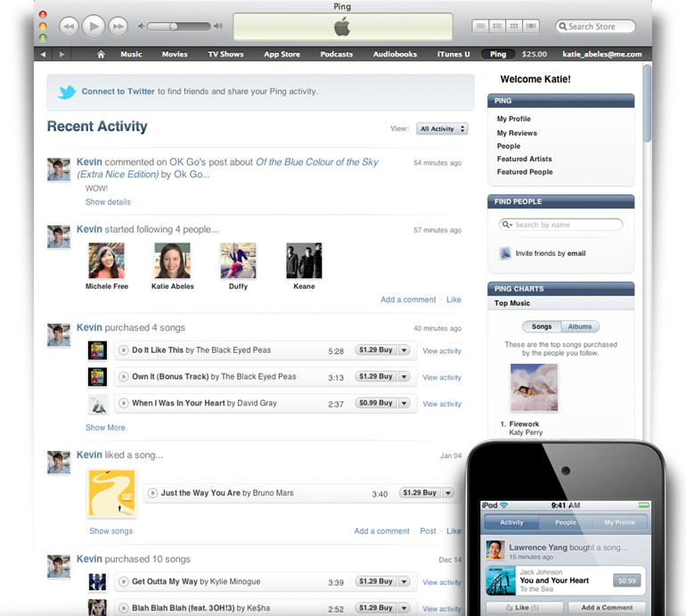Click Post link on liked song
Screen dimensions: 686x616
point(428,531)
